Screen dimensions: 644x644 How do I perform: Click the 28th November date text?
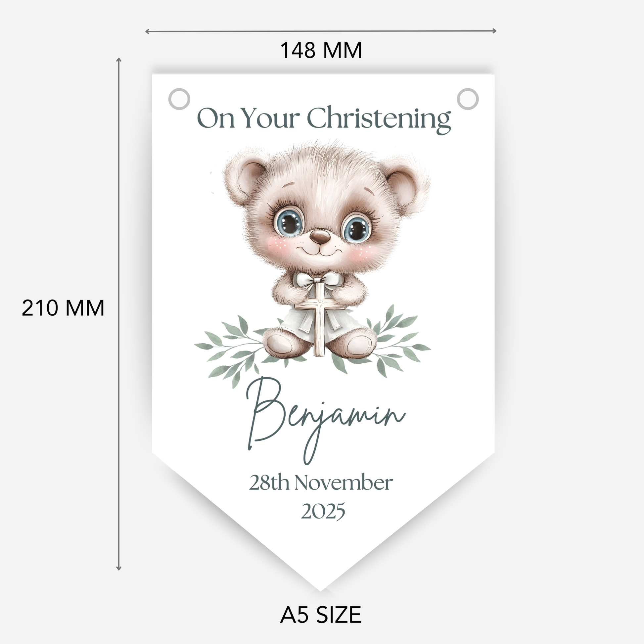click(321, 483)
